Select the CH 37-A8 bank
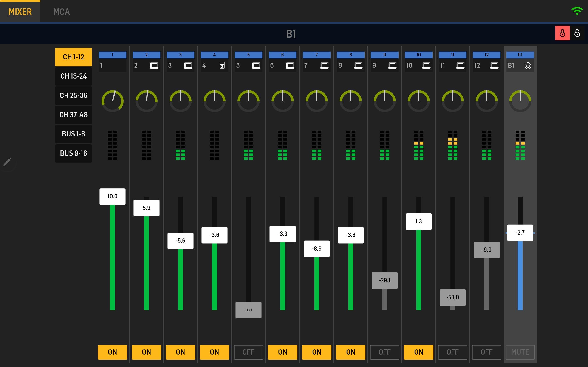 pos(73,114)
